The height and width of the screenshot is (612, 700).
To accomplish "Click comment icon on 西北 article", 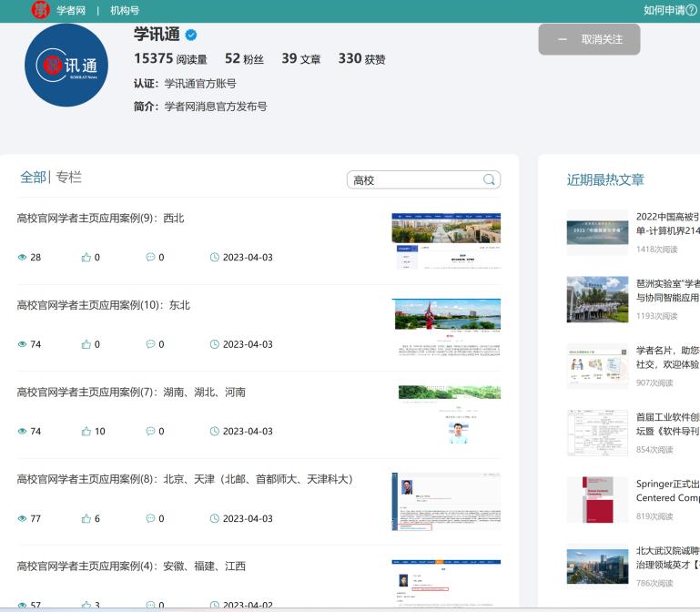I will (150, 258).
